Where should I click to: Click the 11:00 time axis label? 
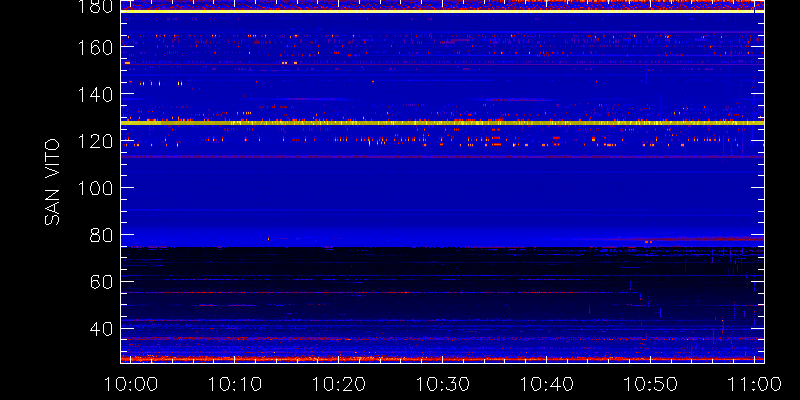(x=756, y=384)
